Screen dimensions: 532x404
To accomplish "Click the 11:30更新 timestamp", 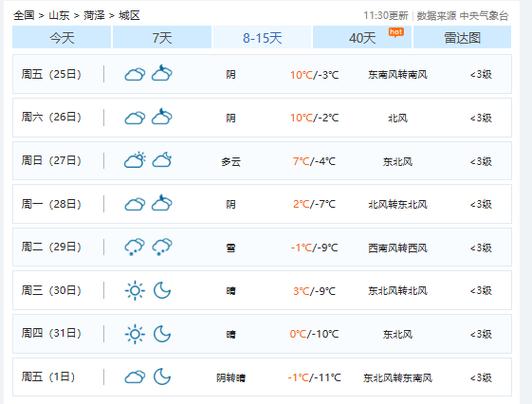I will click(386, 16).
